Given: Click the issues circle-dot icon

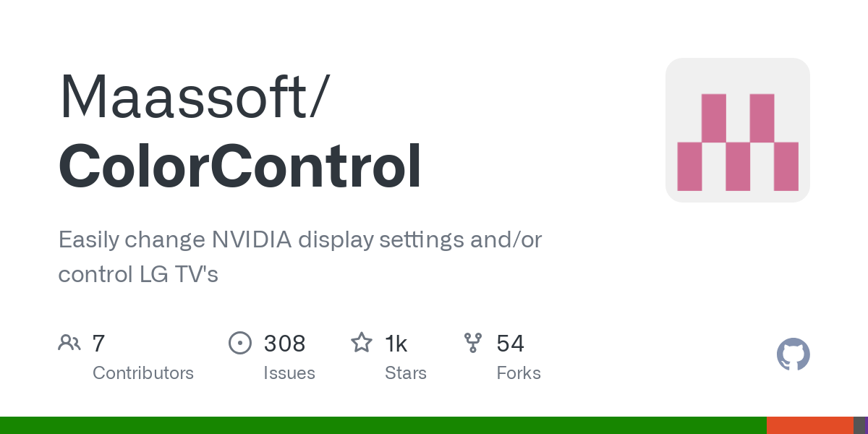Looking at the screenshot, I should (240, 342).
